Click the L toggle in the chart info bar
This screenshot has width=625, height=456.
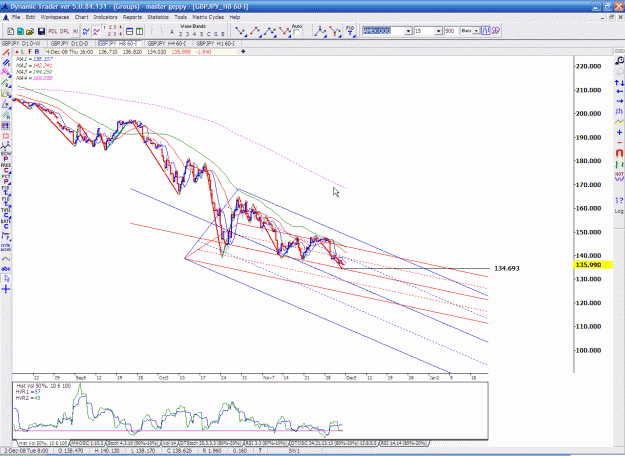click(23, 52)
